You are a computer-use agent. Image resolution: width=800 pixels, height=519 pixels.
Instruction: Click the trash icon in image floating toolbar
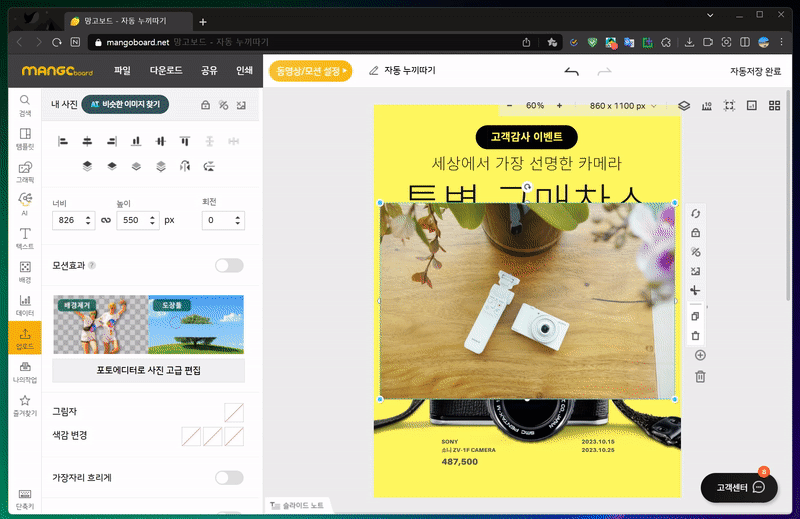tap(695, 336)
